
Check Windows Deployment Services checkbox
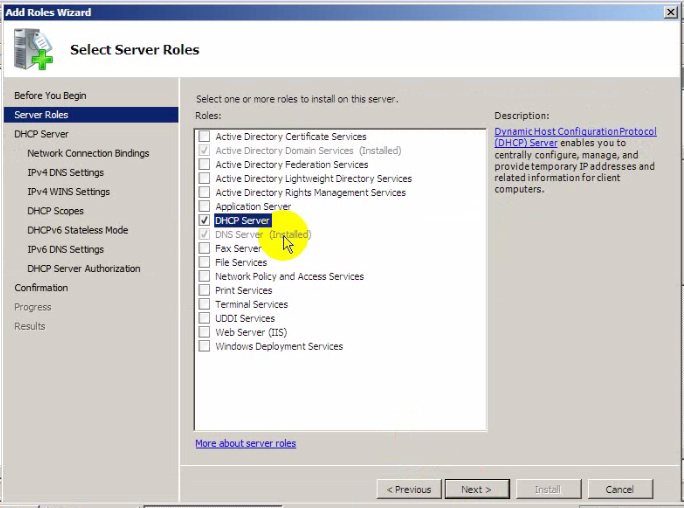[x=204, y=346]
